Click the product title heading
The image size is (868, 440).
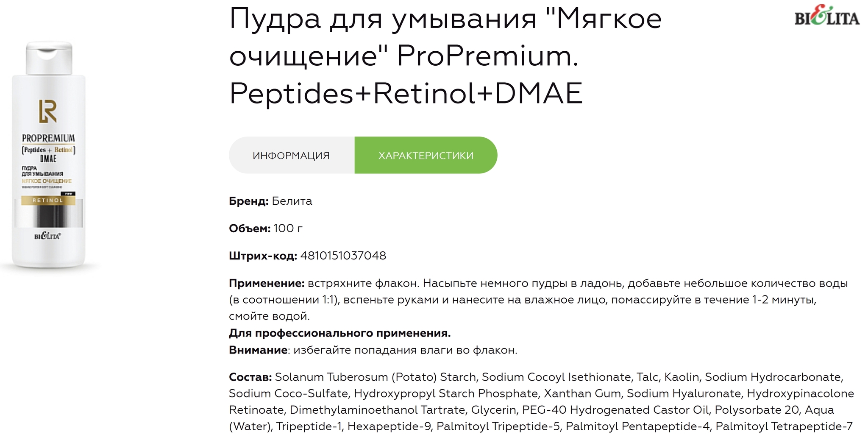(x=445, y=56)
